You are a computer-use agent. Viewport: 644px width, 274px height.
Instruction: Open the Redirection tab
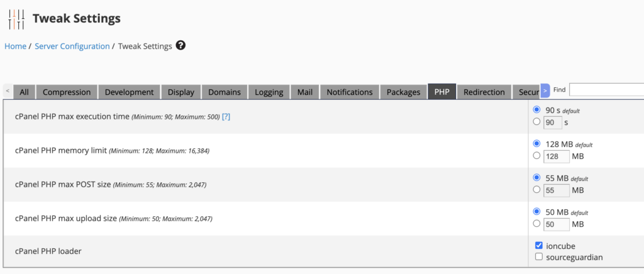pyautogui.click(x=484, y=92)
